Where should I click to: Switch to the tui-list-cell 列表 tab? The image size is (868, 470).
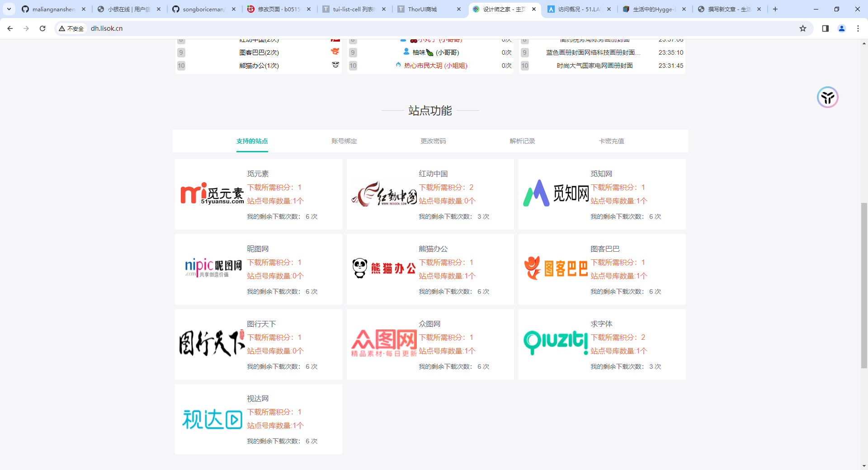[354, 9]
